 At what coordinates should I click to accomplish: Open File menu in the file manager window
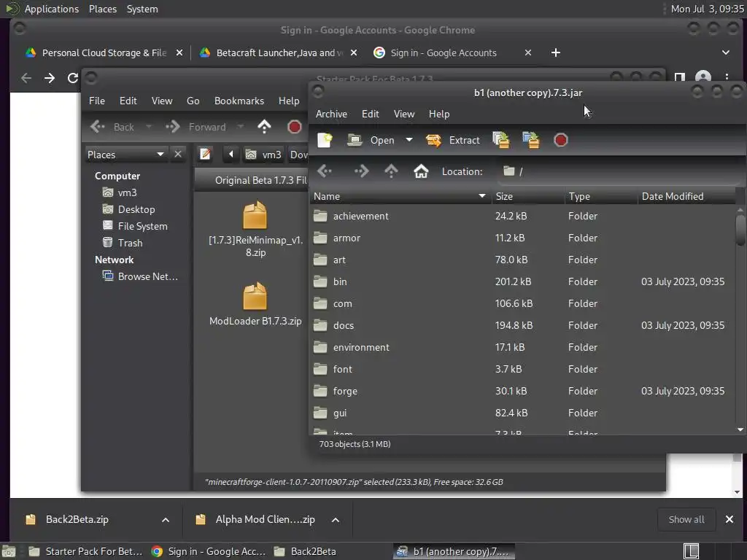click(97, 101)
